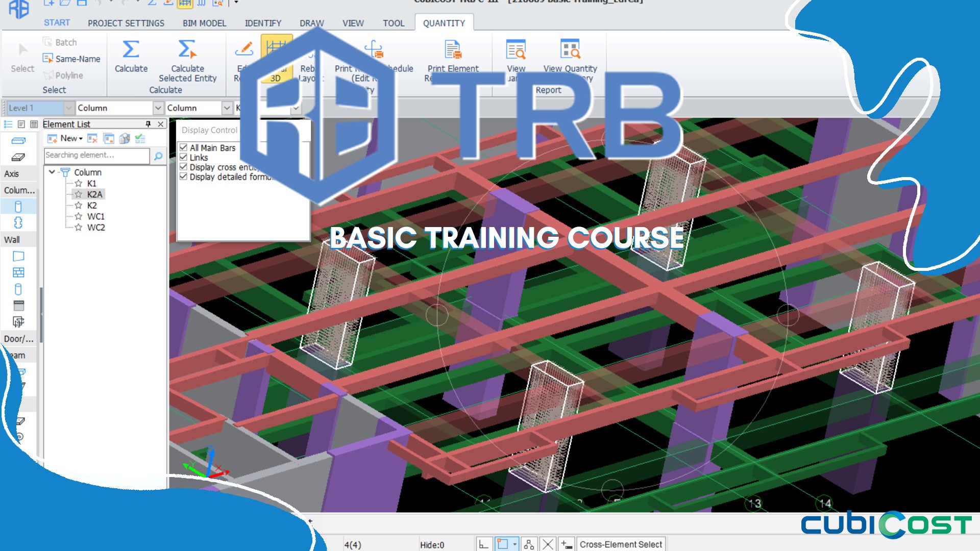Close the Element List panel
This screenshot has width=980, height=551.
[x=160, y=124]
